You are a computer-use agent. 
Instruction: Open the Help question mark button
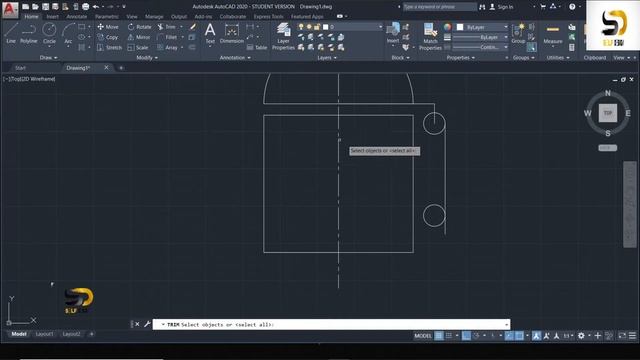pyautogui.click(x=572, y=7)
